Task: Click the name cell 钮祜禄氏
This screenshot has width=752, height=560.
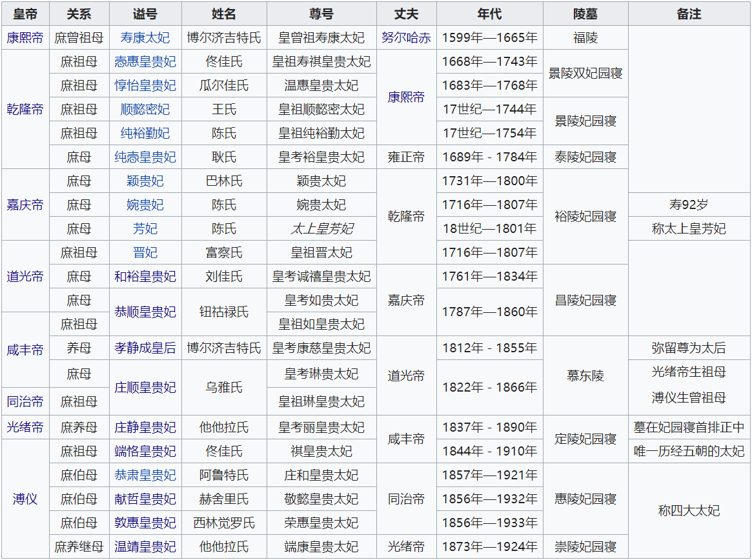Action: pyautogui.click(x=224, y=312)
